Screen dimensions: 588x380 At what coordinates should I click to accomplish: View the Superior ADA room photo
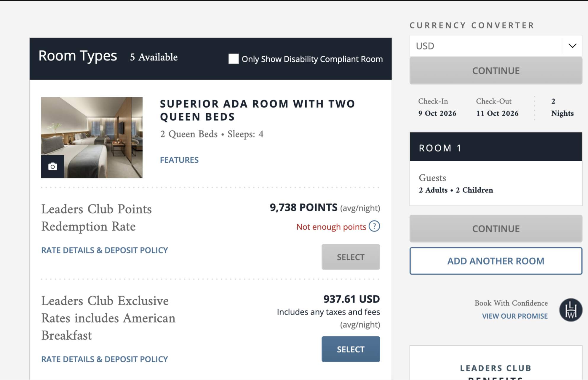tap(92, 138)
